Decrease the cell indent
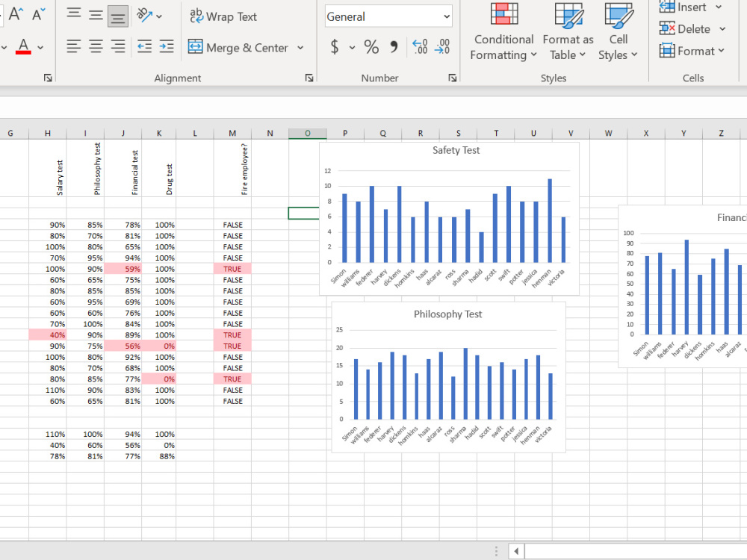747x560 pixels. coord(144,46)
